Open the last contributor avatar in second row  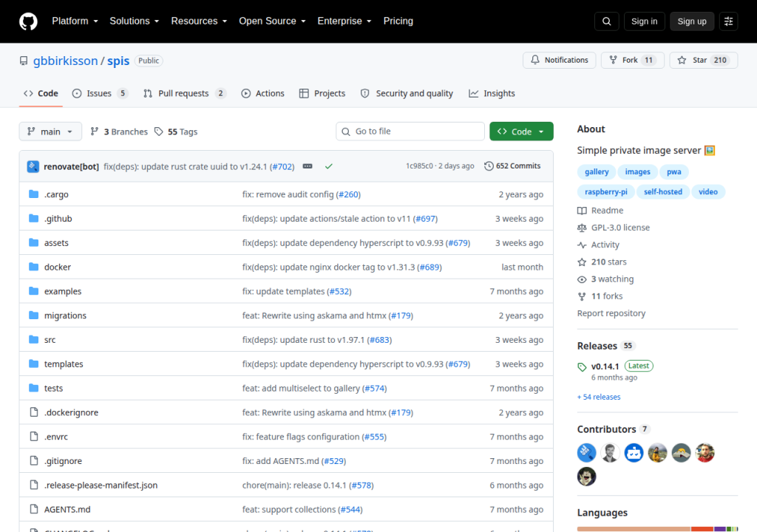coord(586,477)
